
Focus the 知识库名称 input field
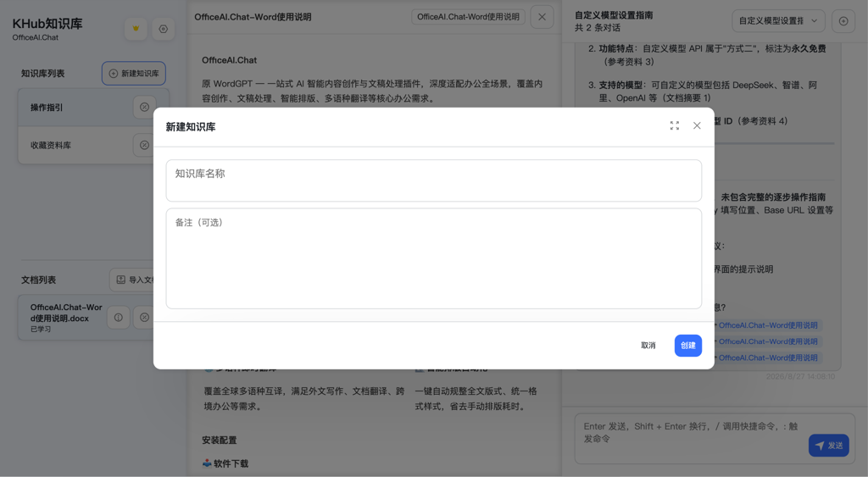click(x=433, y=180)
